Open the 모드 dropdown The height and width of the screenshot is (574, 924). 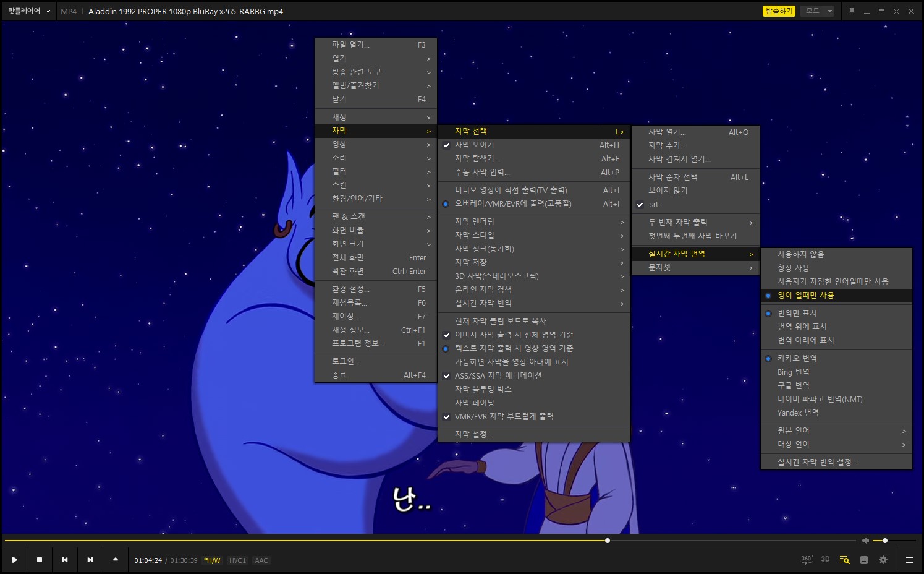pos(817,11)
